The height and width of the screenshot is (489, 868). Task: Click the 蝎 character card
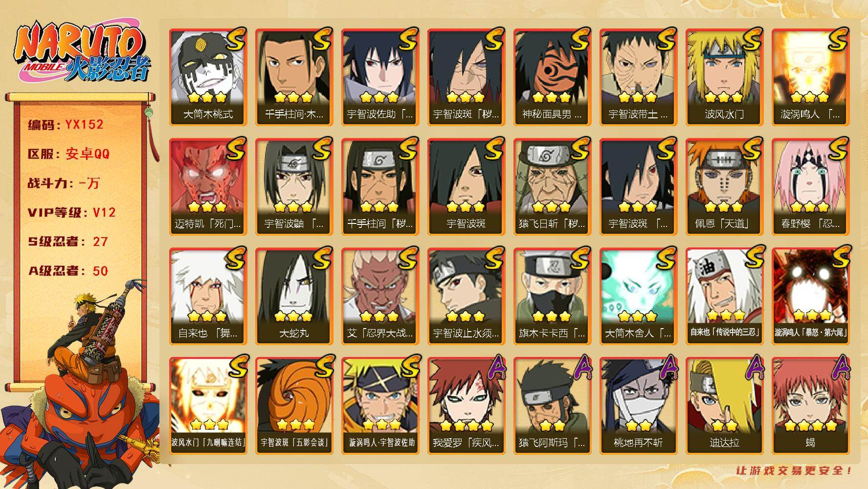(810, 405)
